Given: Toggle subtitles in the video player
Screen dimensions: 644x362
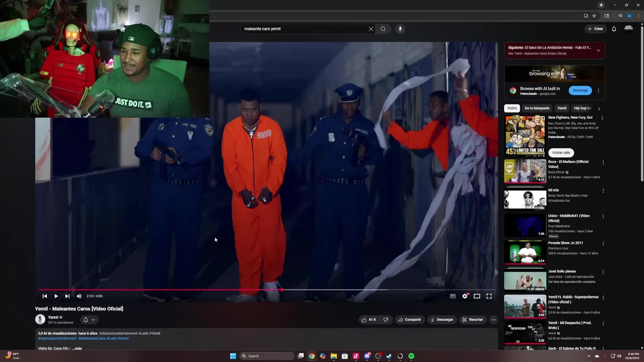Looking at the screenshot, I should tap(453, 296).
